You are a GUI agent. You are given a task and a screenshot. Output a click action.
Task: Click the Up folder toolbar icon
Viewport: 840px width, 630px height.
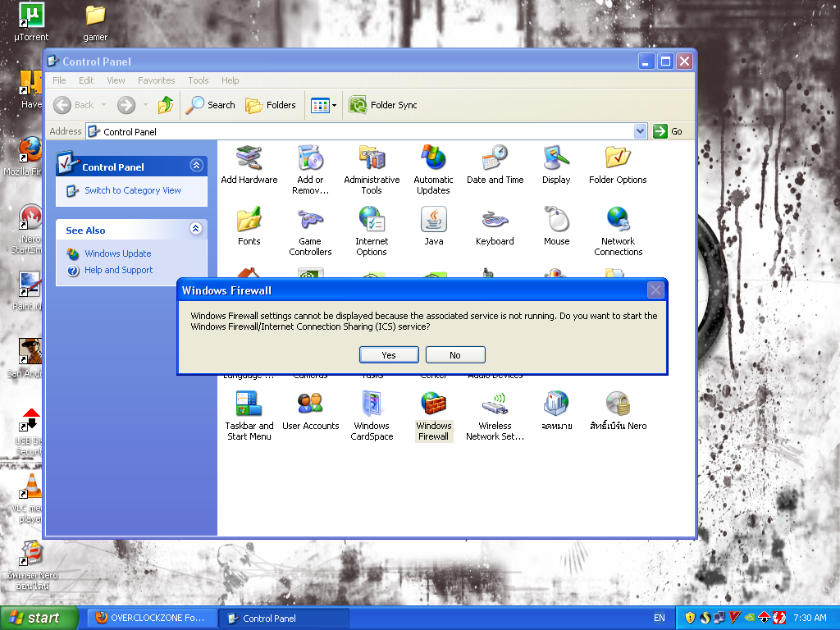pos(166,105)
